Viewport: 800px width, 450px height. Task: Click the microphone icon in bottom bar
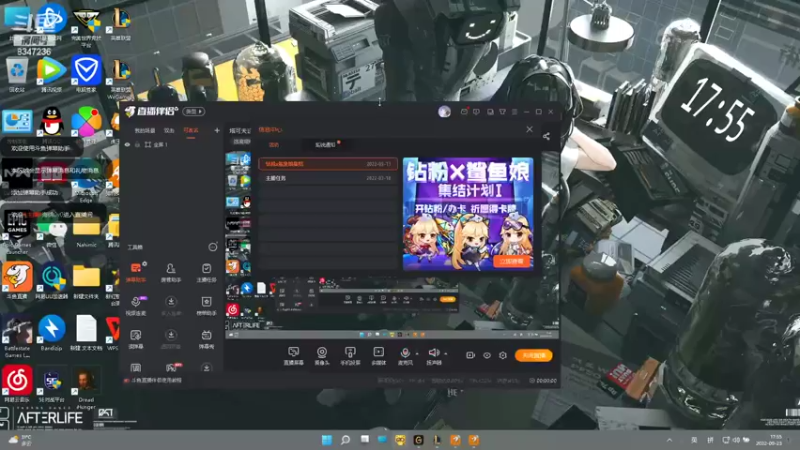[405, 353]
